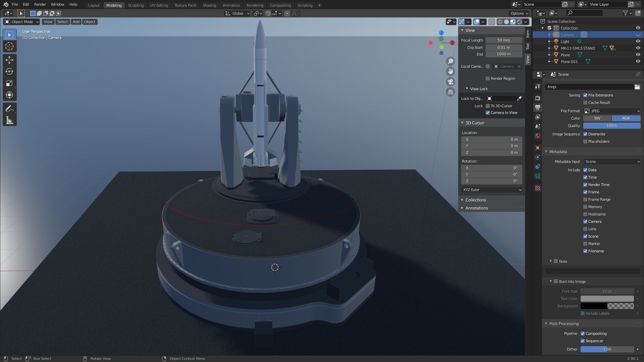This screenshot has width=644, height=362.
Task: Open the File Format JPEG dropdown
Action: coord(612,111)
